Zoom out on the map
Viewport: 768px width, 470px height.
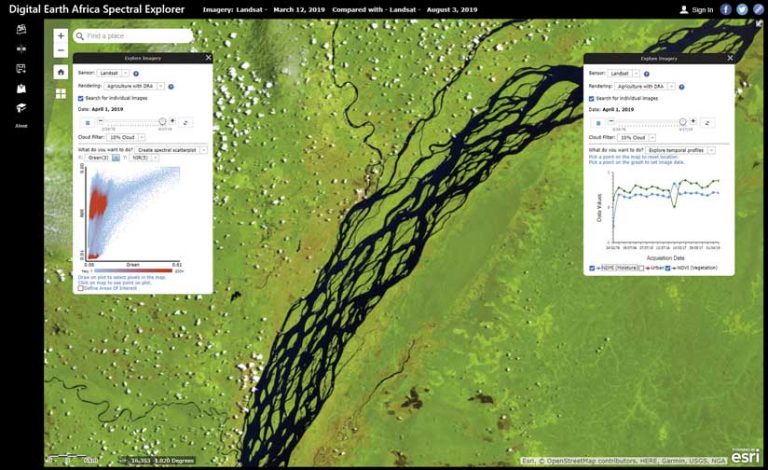click(61, 50)
